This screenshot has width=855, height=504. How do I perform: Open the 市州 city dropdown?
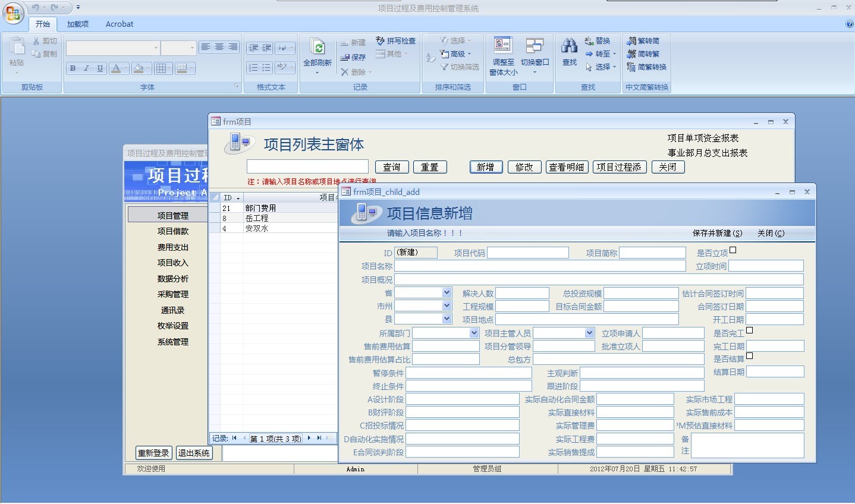click(x=447, y=305)
